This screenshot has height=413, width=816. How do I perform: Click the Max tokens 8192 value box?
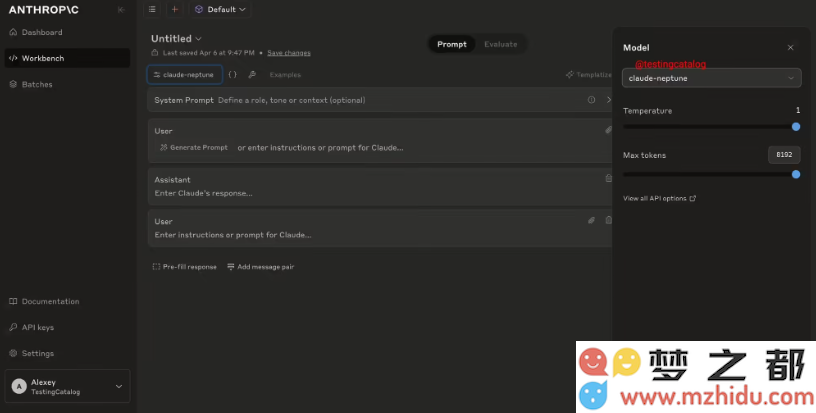point(784,155)
